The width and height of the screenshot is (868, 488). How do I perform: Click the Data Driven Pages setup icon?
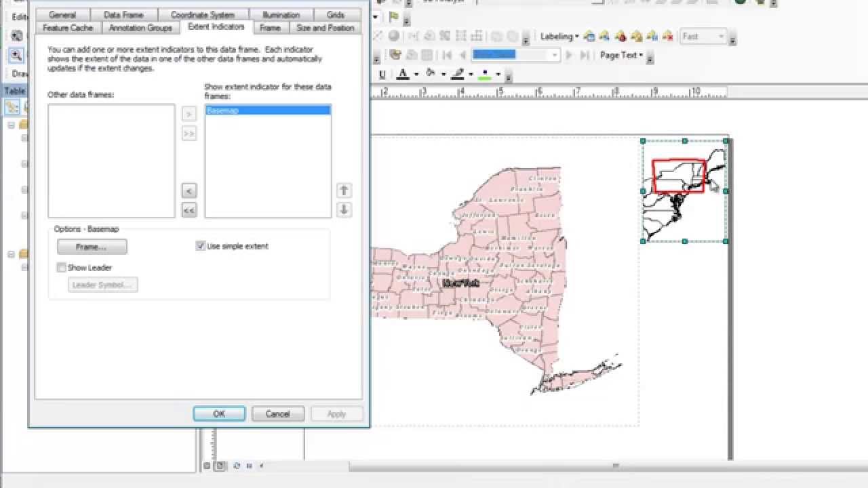[396, 55]
